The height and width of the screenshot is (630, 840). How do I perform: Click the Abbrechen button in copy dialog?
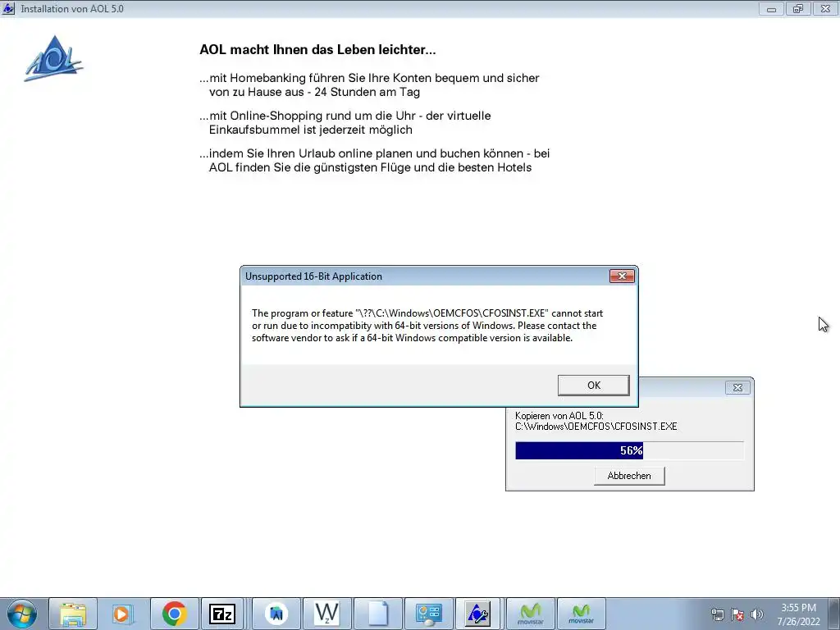point(629,476)
